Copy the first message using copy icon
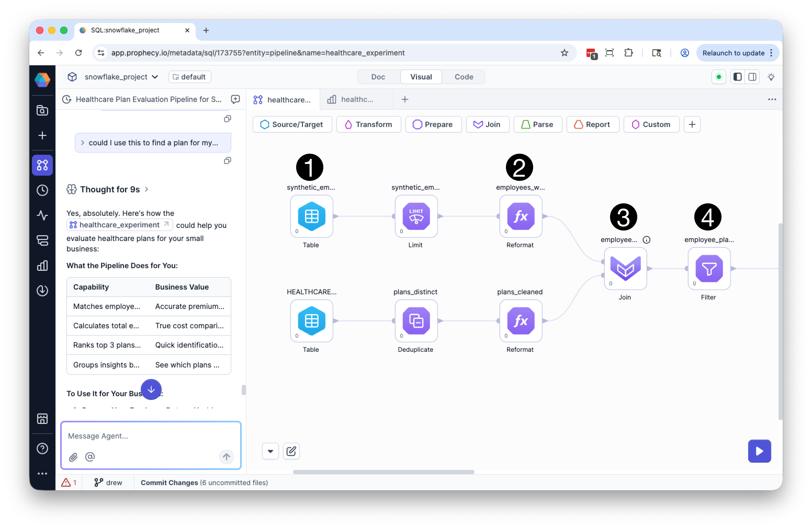This screenshot has height=529, width=812. [x=228, y=119]
